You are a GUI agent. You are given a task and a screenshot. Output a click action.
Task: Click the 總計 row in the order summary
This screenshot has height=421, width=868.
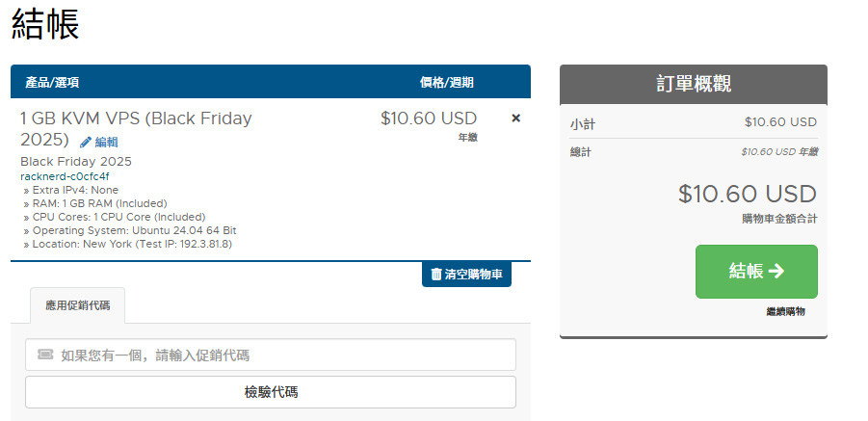(x=693, y=151)
